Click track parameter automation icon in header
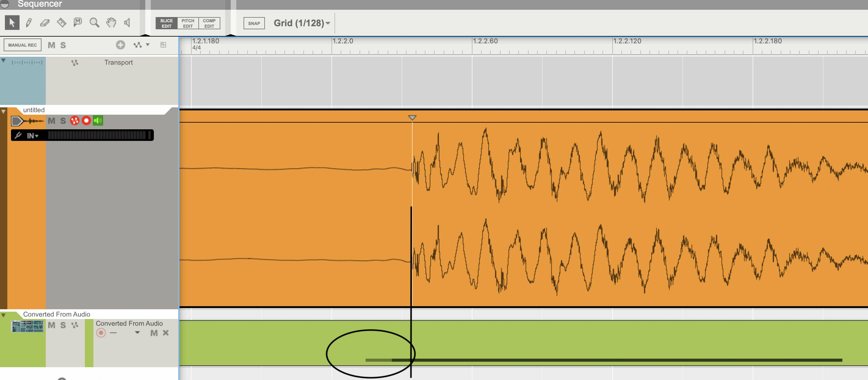Screen dimensions: 868x380 click(x=137, y=45)
